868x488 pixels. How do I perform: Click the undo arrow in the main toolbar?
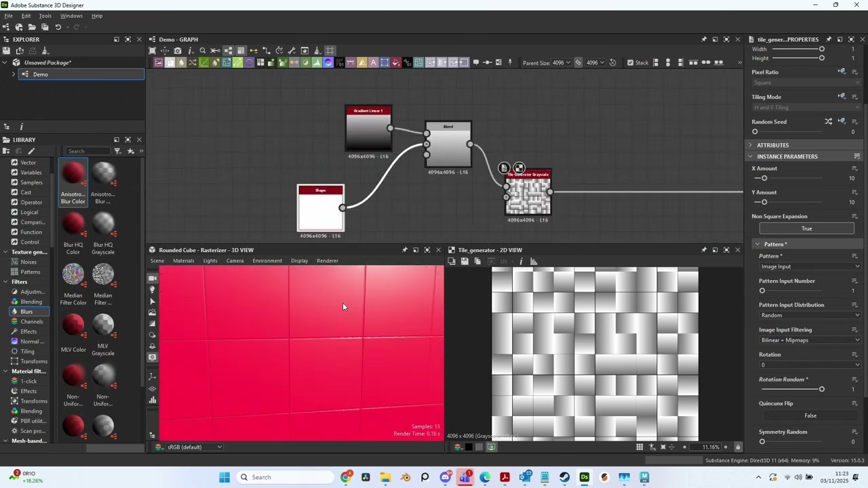[58, 27]
